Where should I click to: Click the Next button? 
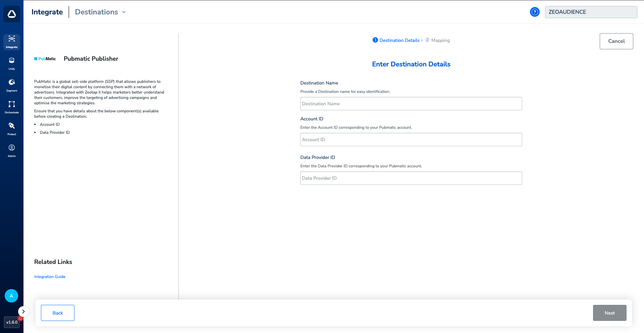[x=610, y=313]
